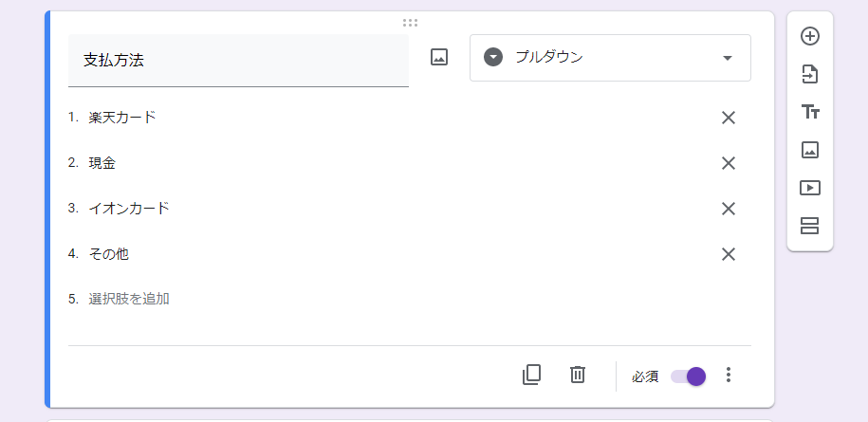Click 選択肢を追加 to add an option
Screen dimensions: 868x422
[129, 299]
